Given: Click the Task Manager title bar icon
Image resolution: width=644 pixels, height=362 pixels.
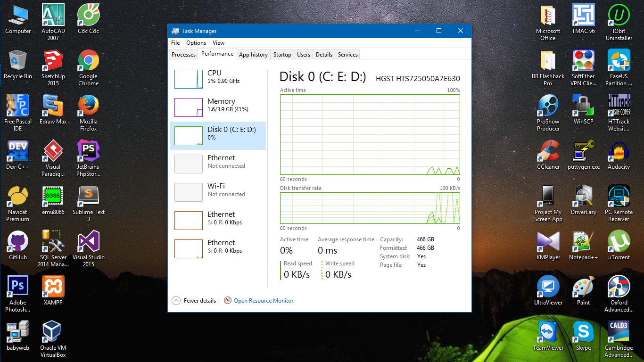Looking at the screenshot, I should 175,31.
